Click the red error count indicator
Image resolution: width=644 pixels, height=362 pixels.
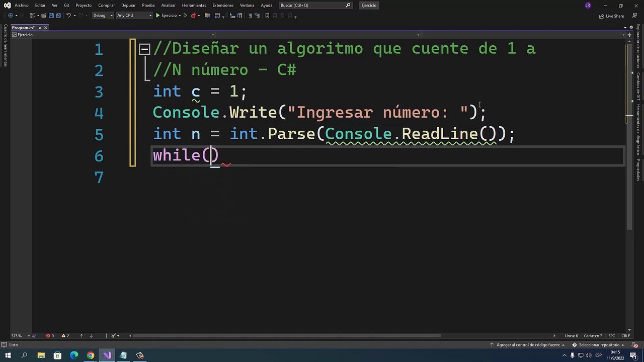[x=50, y=336]
